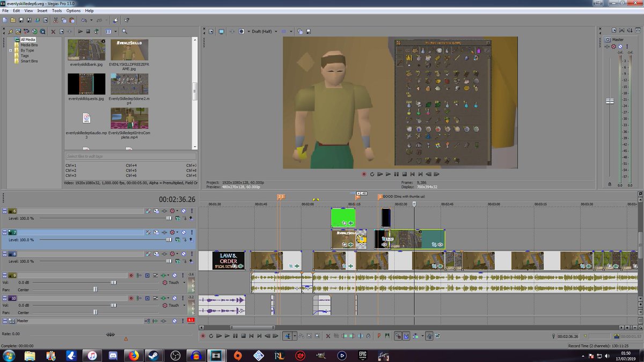
Task: Open the Edit menu
Action: click(x=17, y=10)
